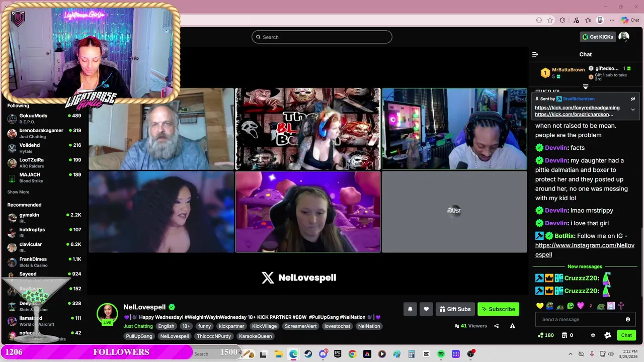Open hotdropfps recommended channel

[x=44, y=232]
